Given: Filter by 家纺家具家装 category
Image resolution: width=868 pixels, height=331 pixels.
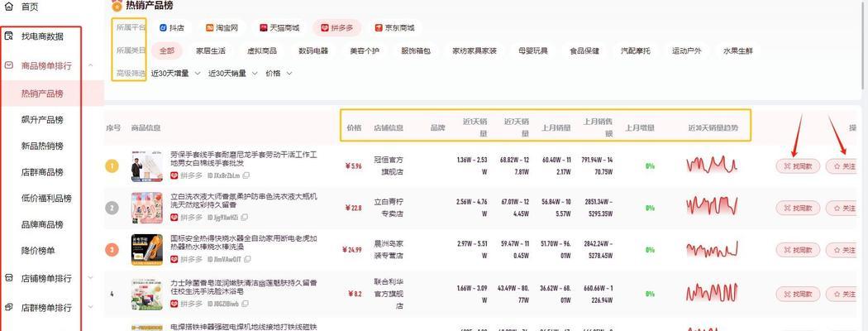Looking at the screenshot, I should 475,50.
